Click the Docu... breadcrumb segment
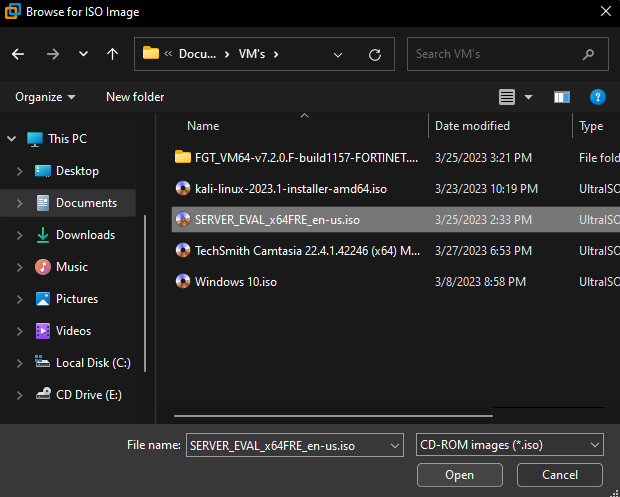Screen dimensions: 620x497 (x=197, y=54)
